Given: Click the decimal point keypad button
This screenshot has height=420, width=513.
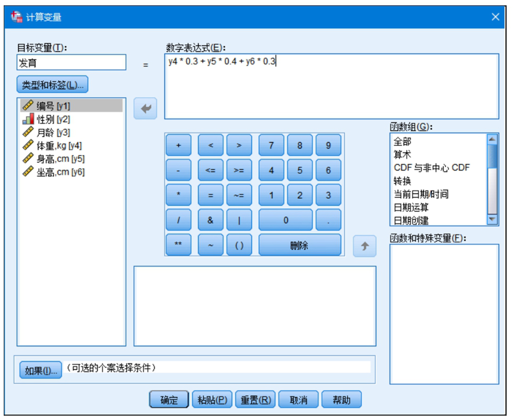Looking at the screenshot, I should (328, 220).
